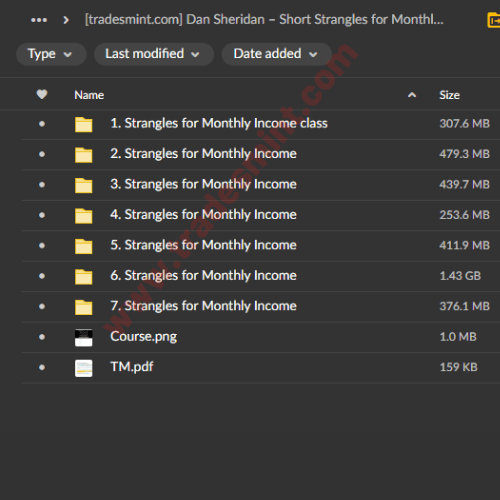Click the folder title breadcrumb text

click(264, 20)
